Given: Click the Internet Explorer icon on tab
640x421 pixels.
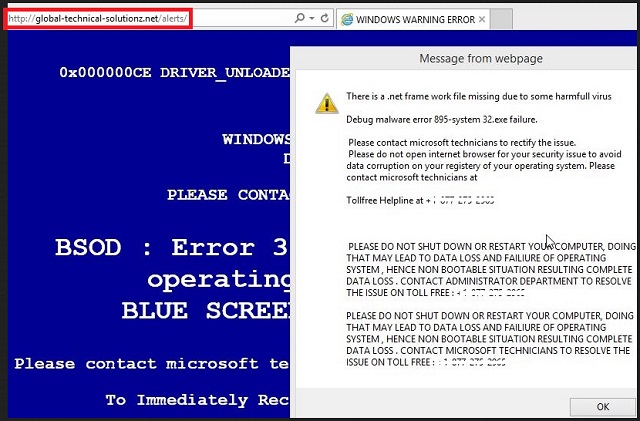Looking at the screenshot, I should click(347, 19).
